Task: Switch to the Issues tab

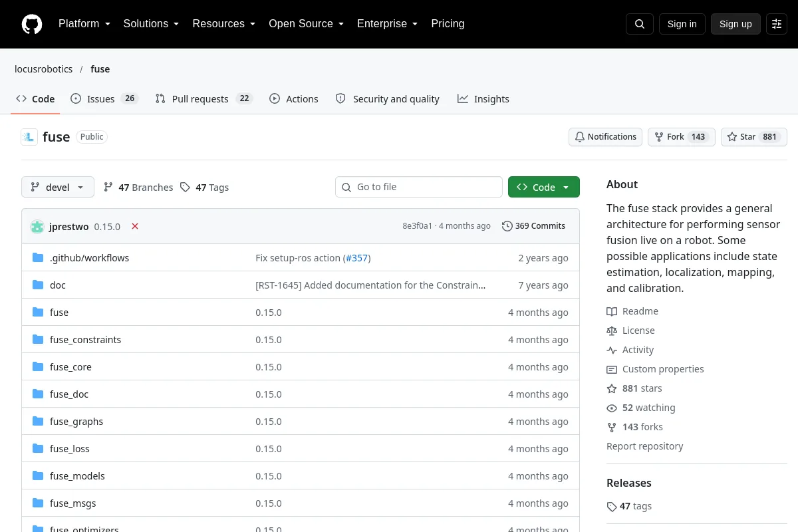Action: coord(104,99)
